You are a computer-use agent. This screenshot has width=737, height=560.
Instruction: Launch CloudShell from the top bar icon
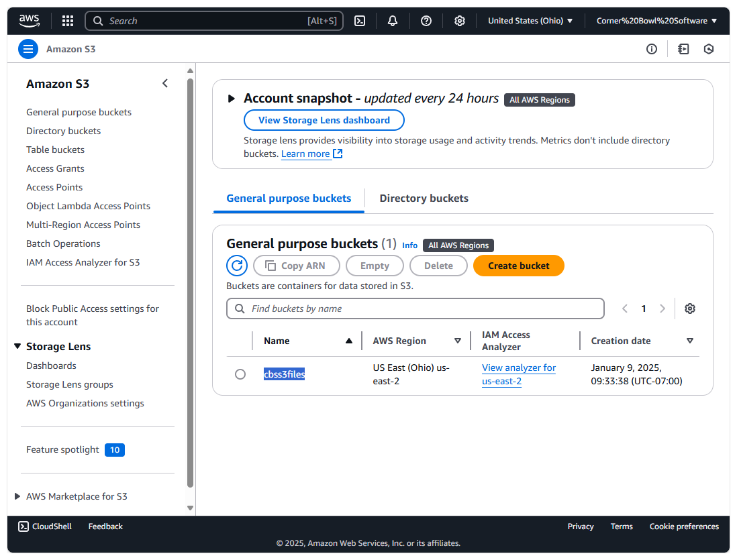pos(360,21)
